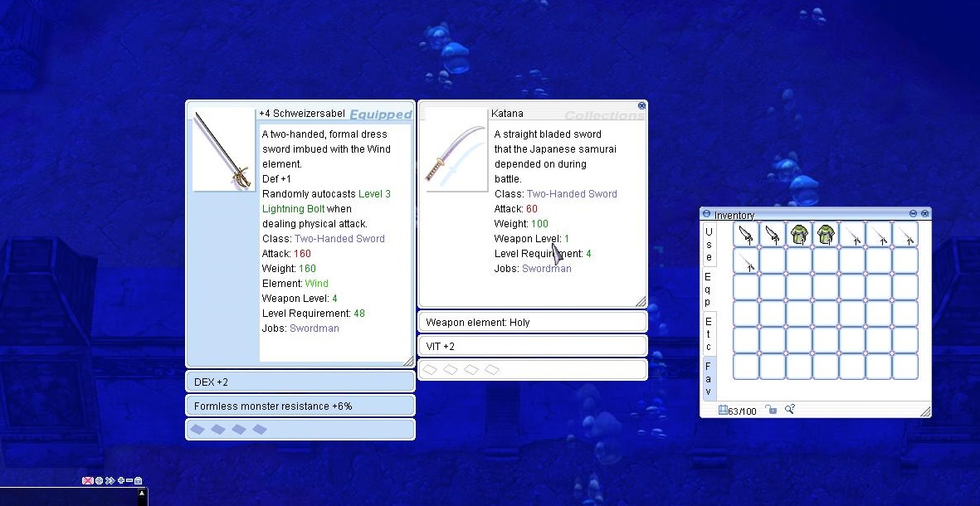Click the 63/100 inventory weight text
This screenshot has height=506, width=980.
(742, 411)
